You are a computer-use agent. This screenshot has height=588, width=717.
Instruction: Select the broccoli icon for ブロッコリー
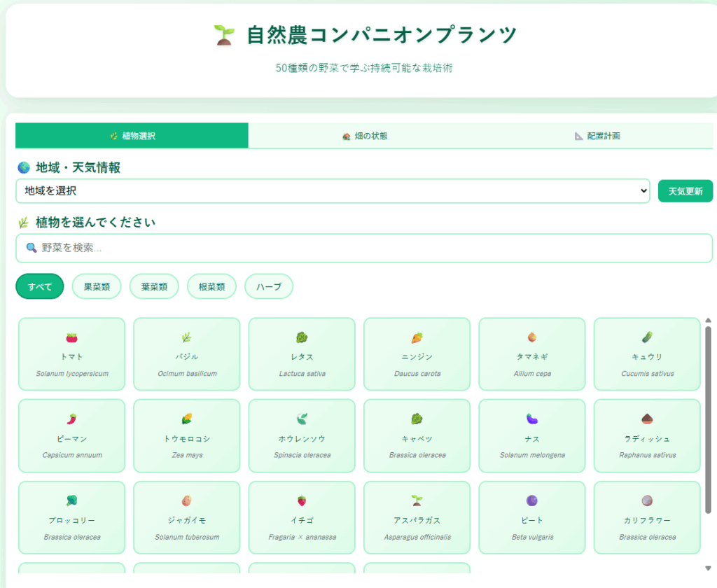71,500
